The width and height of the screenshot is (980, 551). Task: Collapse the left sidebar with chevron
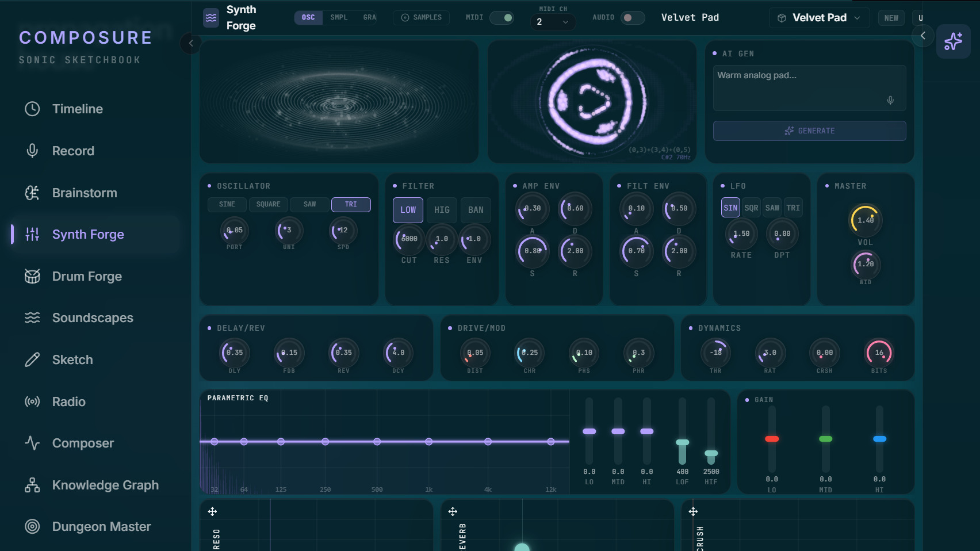point(191,43)
